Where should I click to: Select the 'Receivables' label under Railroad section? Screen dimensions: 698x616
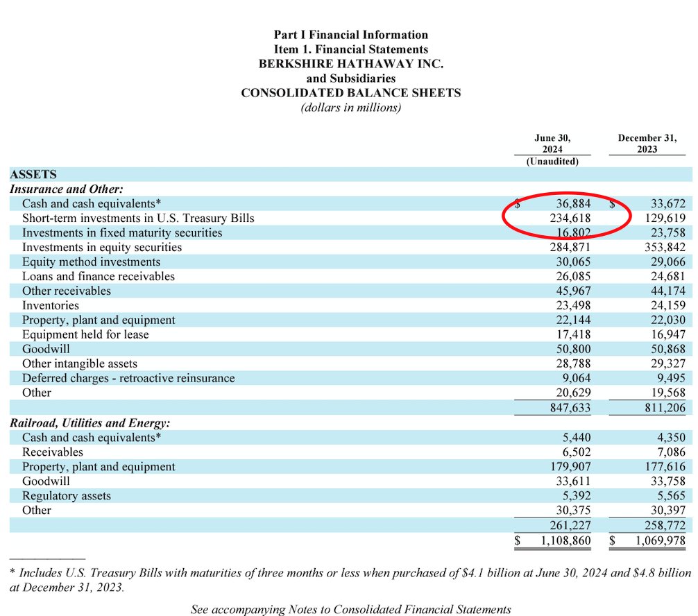click(53, 452)
